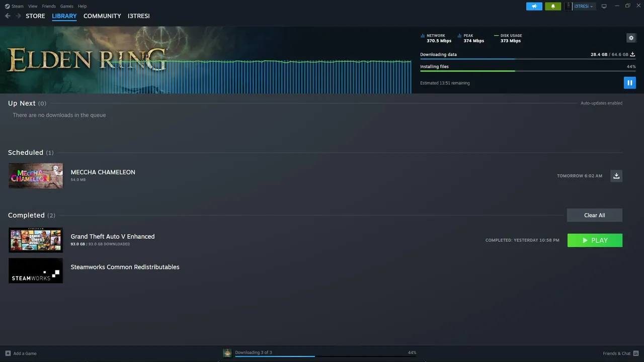Open the View menu
The height and width of the screenshot is (362, 644).
click(33, 6)
